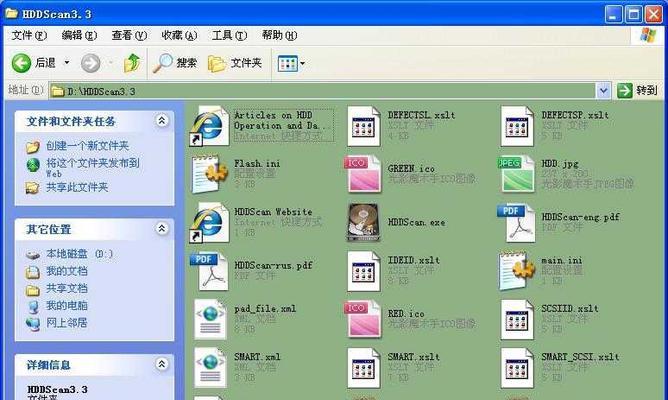Click the Views icon in toolbar
Viewport: 668px width, 400px height.
[x=288, y=63]
